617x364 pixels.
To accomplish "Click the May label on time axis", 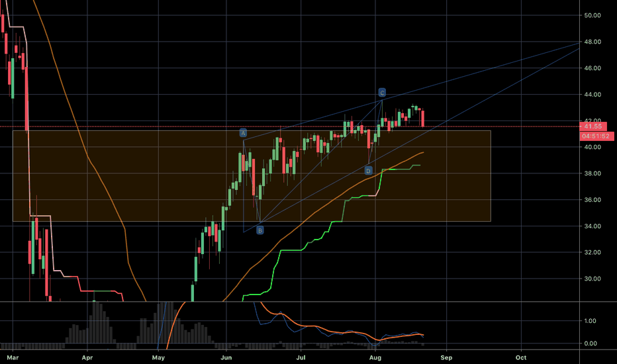I will click(158, 357).
